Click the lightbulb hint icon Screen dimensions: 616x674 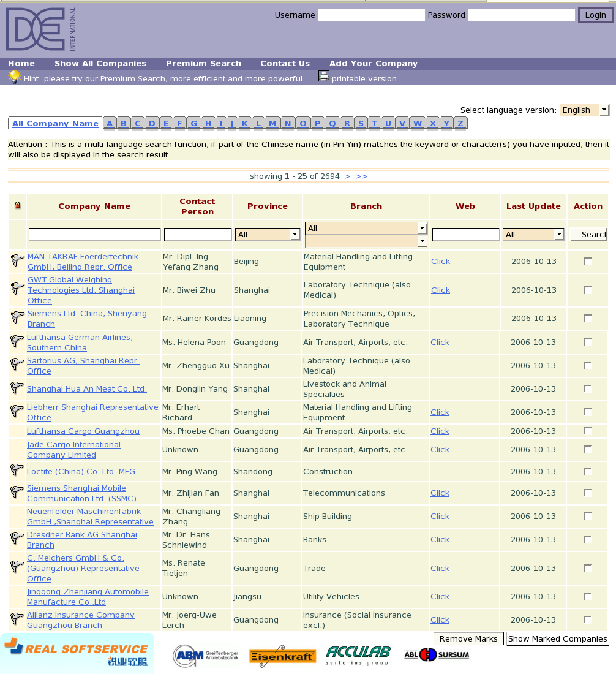(14, 77)
